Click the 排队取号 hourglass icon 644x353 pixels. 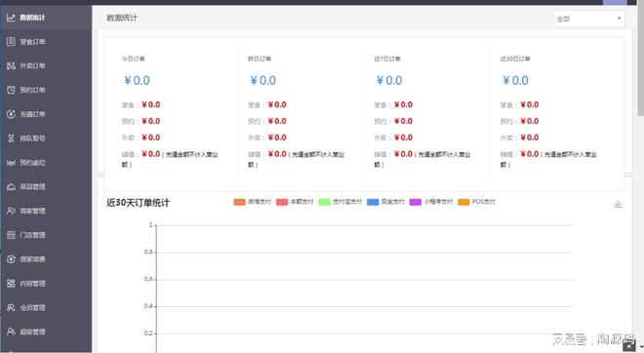click(11, 138)
